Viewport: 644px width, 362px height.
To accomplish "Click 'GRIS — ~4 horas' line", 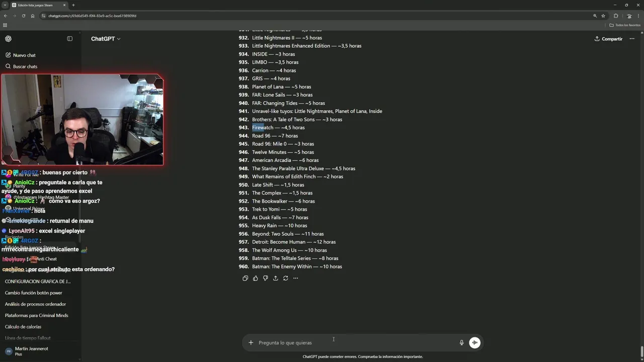I will [x=271, y=78].
